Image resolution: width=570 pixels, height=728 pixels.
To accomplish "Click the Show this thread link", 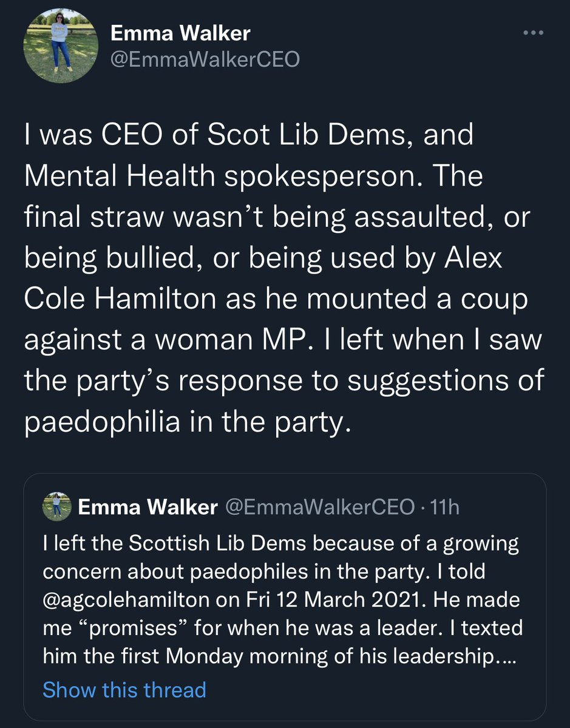I will [x=124, y=689].
